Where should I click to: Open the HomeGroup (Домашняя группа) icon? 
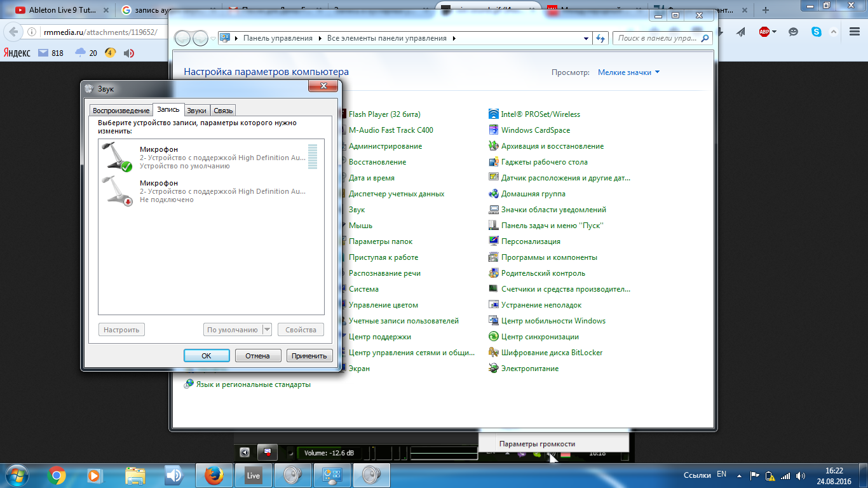point(494,194)
